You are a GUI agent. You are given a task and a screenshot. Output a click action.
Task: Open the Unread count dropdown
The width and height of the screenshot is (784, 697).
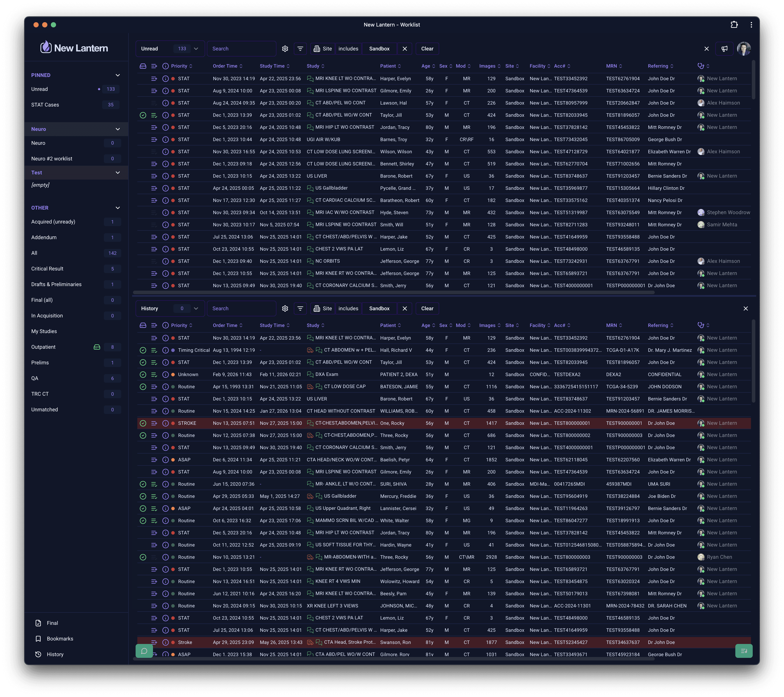point(196,49)
